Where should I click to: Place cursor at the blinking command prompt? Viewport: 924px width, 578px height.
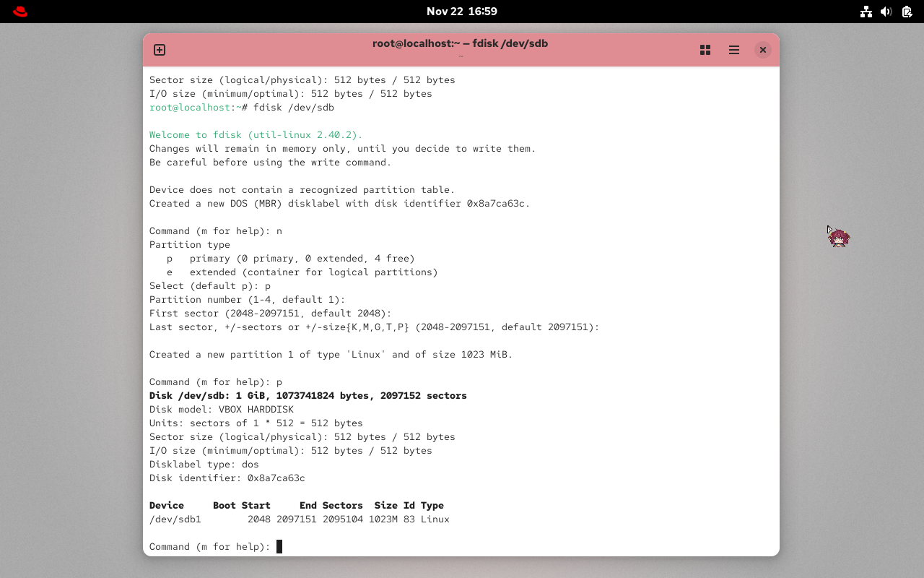tap(278, 546)
